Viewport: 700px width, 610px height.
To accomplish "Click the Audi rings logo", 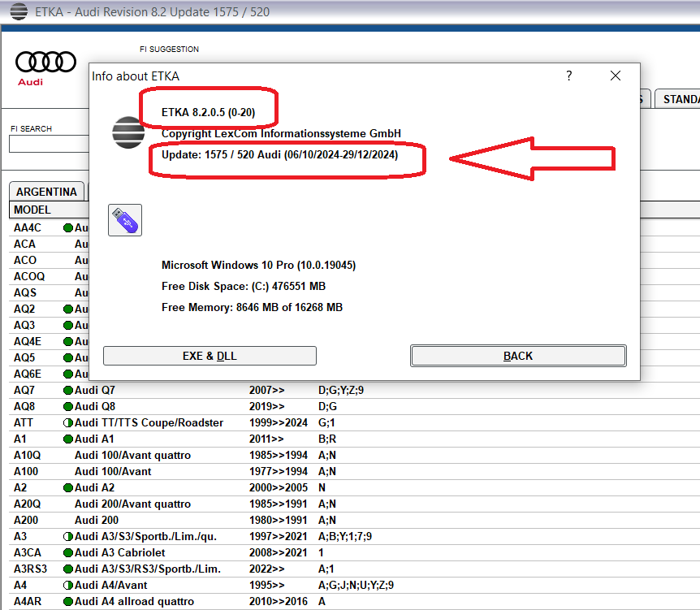I will [x=45, y=62].
